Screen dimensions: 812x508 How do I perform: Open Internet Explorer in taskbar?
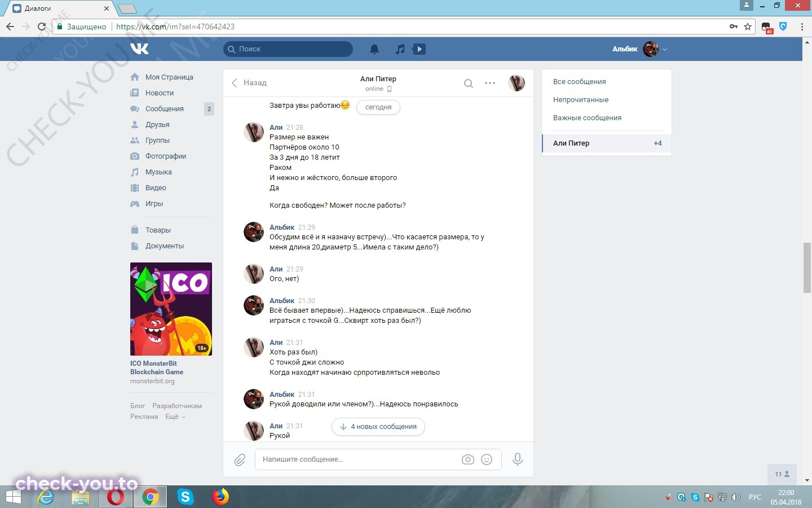click(x=45, y=497)
